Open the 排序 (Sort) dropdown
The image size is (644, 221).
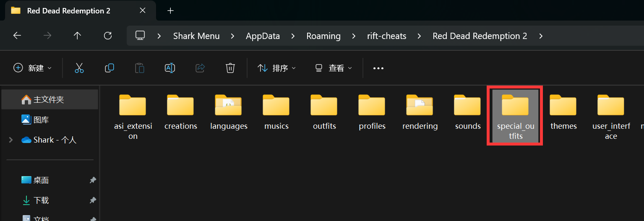pyautogui.click(x=276, y=68)
